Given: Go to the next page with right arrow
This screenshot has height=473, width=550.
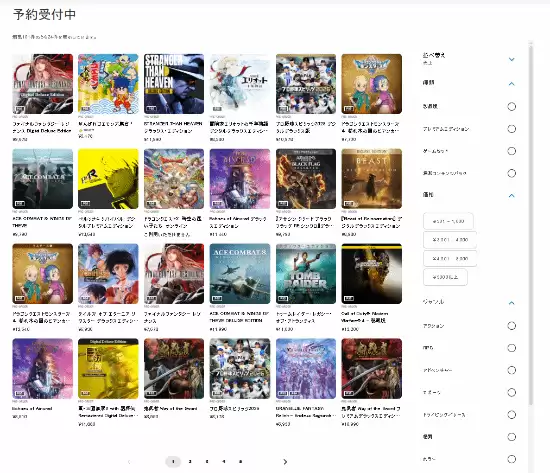Looking at the screenshot, I should click(x=285, y=462).
